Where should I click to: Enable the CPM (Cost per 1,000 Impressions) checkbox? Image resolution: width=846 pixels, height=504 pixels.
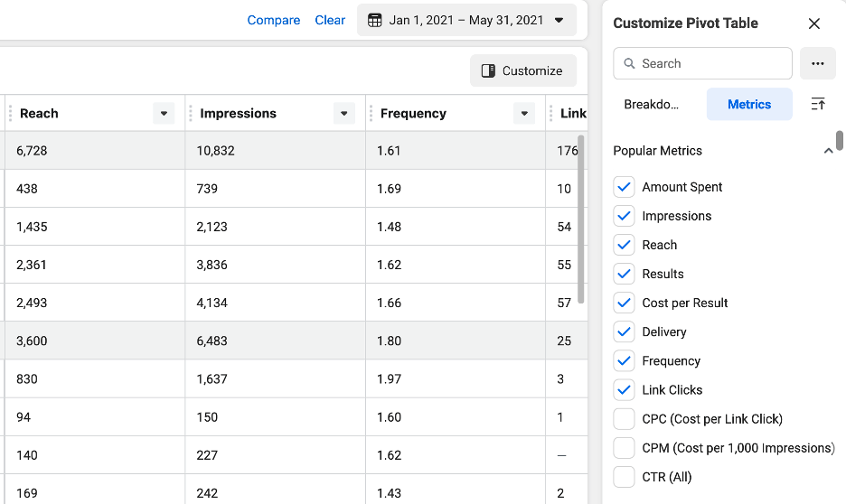tap(624, 448)
